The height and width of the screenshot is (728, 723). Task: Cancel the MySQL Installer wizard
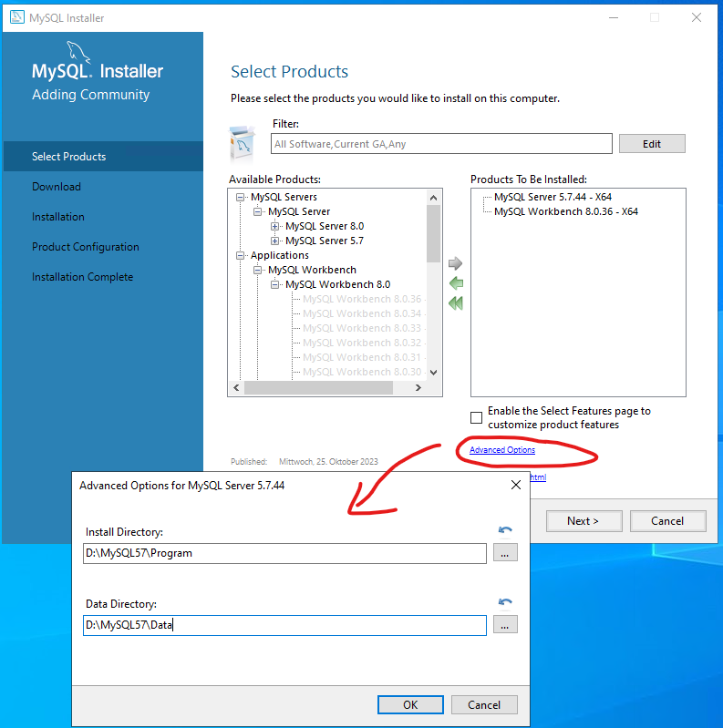pos(667,521)
